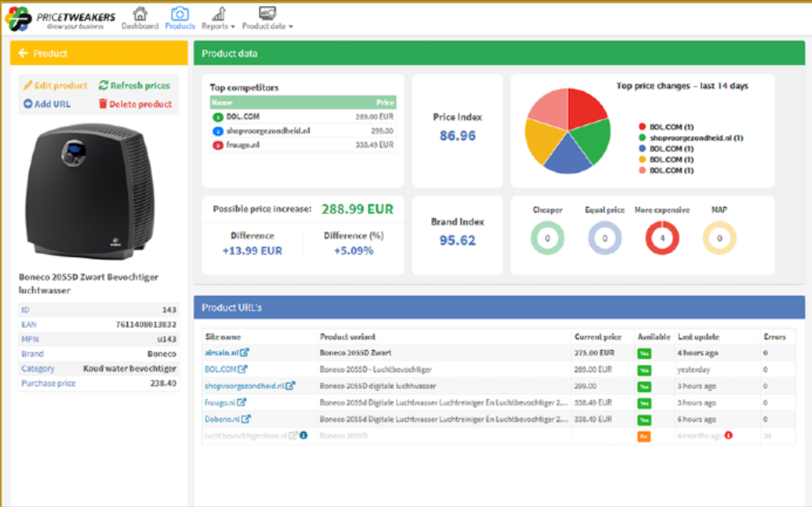Click the +13.99 EUR difference value
The width and height of the screenshot is (812, 507).
pos(252,251)
